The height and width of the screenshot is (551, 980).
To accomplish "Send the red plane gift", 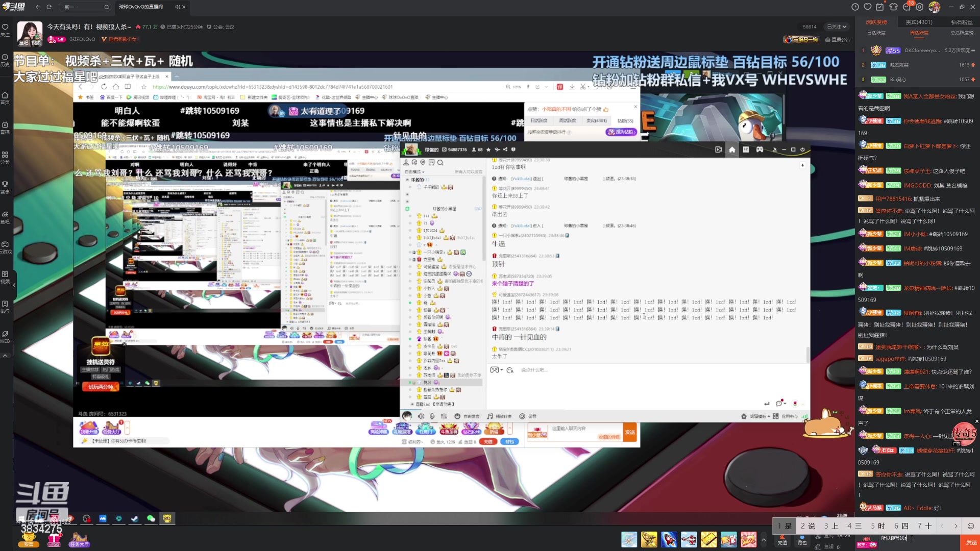I will pos(689,539).
